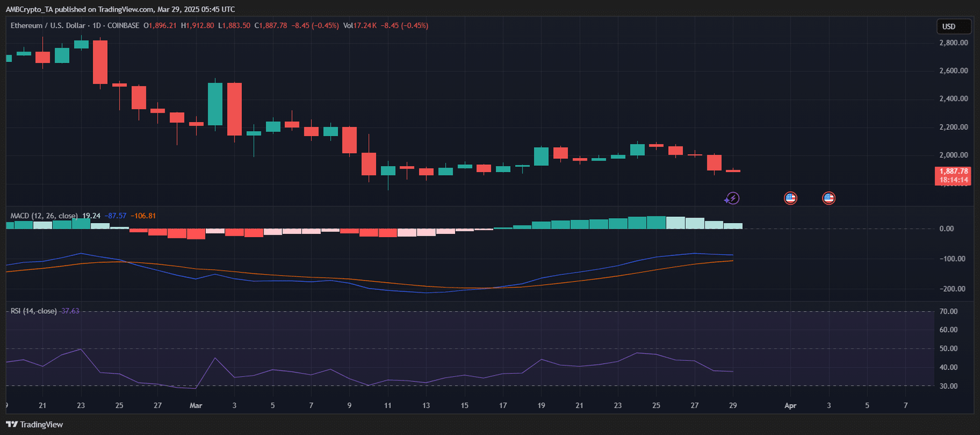Click the Mar label on the time axis
The height and width of the screenshot is (435, 980).
click(x=196, y=406)
